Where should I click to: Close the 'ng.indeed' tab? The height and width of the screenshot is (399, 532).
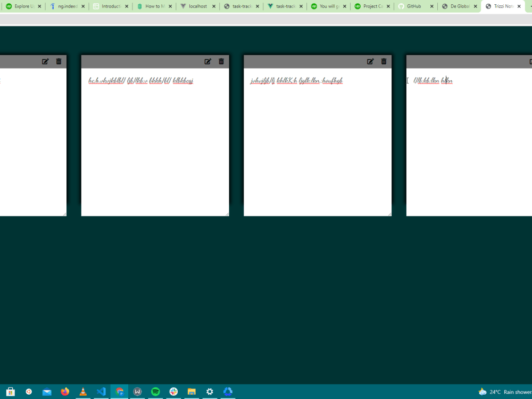tap(83, 6)
